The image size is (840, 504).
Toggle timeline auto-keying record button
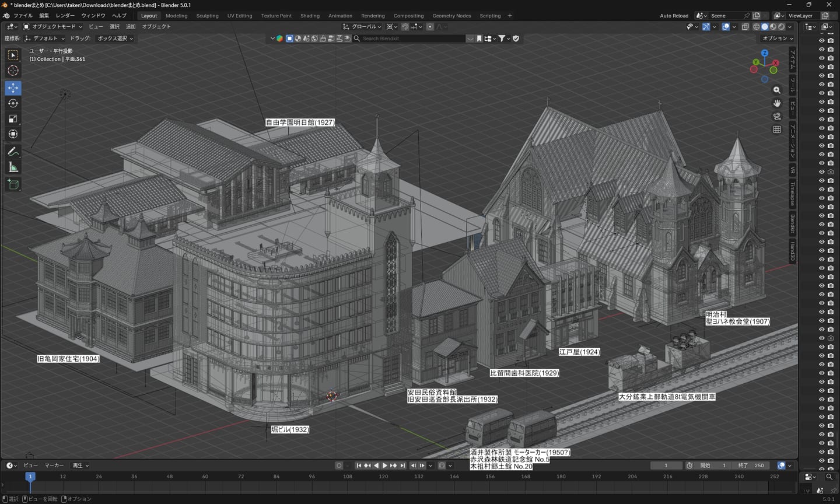pos(339,466)
